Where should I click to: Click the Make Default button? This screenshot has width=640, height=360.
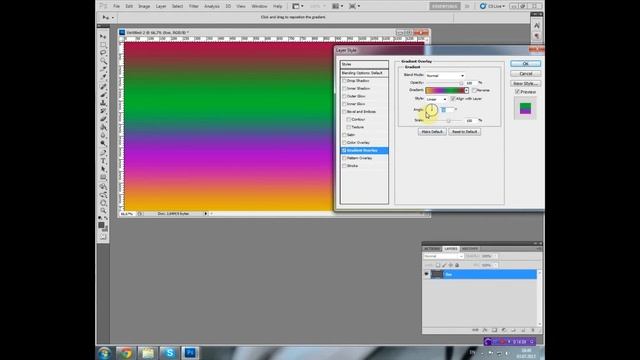point(432,132)
